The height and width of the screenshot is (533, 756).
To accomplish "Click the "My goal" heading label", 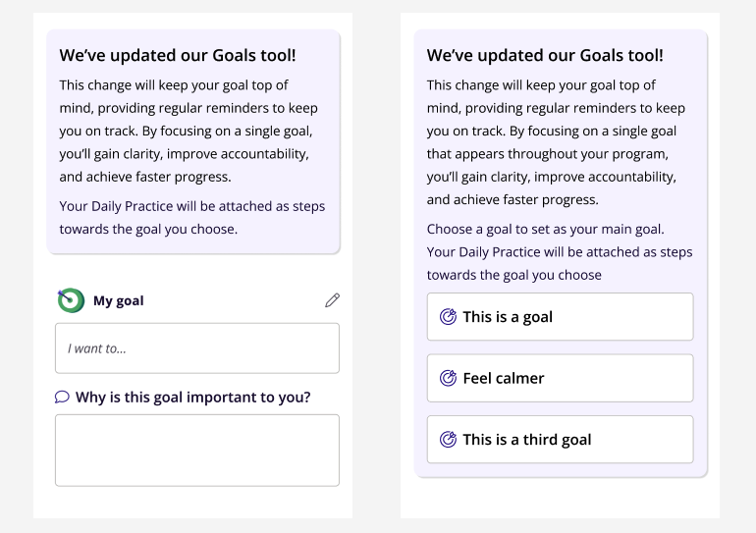I will click(x=119, y=300).
